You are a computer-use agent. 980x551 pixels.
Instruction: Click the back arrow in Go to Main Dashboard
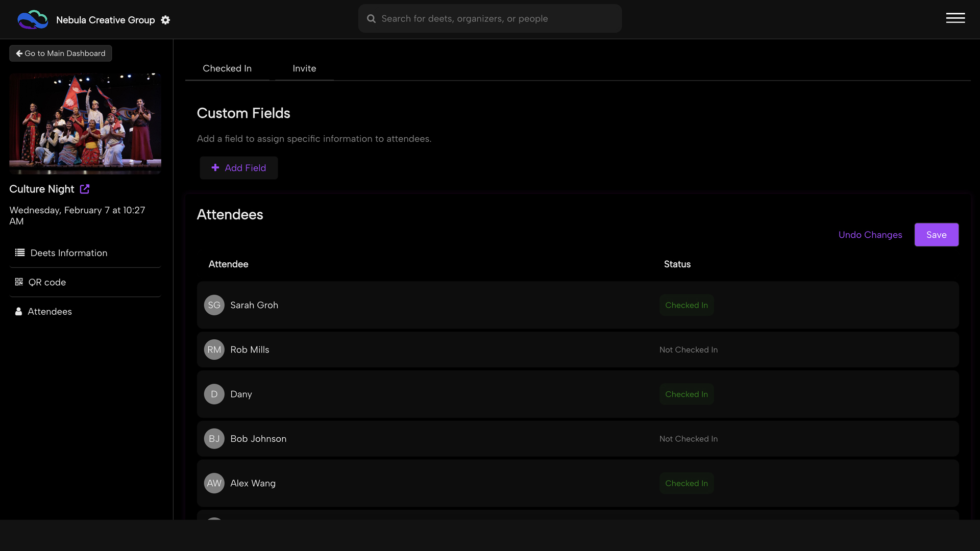pyautogui.click(x=19, y=53)
